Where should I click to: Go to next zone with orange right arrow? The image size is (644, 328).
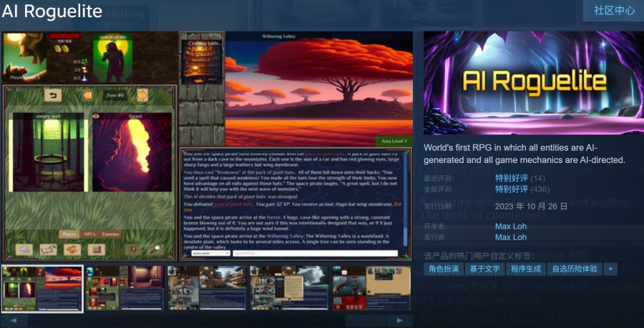point(142,95)
